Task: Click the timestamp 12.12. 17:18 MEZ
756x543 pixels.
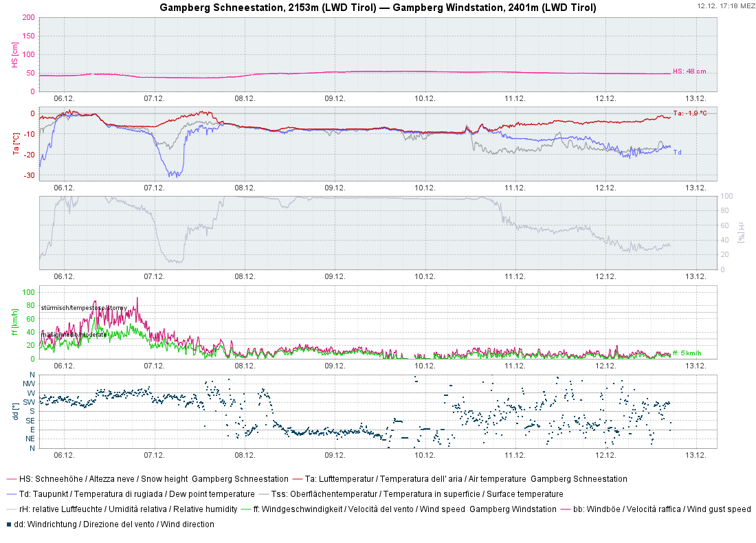Action: click(724, 5)
